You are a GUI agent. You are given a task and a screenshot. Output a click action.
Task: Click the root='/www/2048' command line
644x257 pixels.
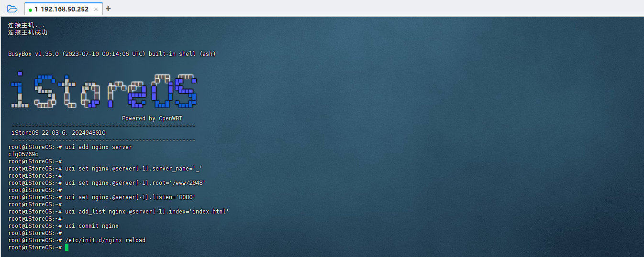[135, 183]
